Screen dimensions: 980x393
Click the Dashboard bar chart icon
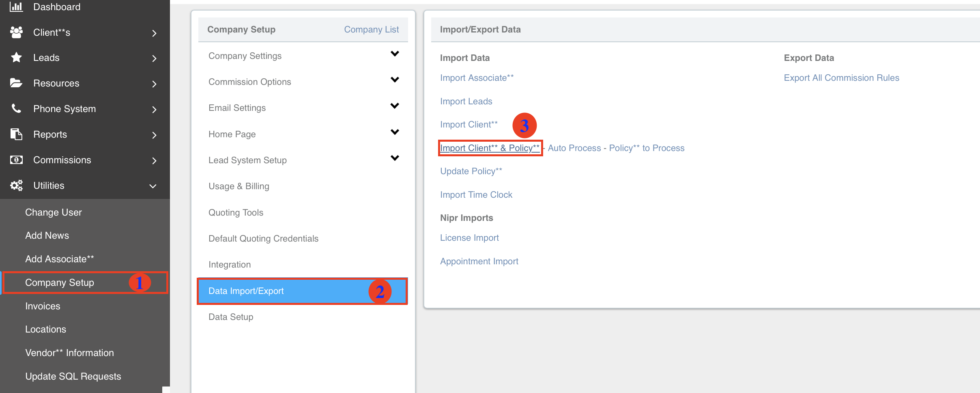click(16, 6)
